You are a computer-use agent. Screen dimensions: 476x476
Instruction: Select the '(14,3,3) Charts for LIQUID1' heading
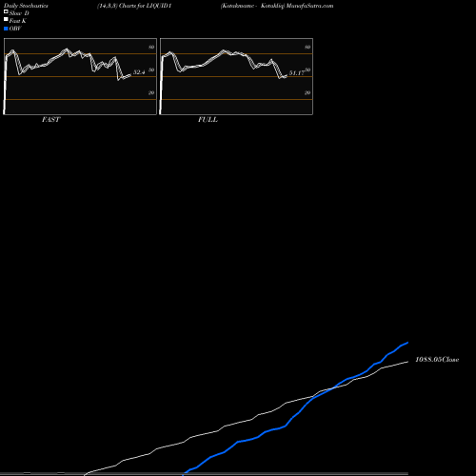click(x=134, y=6)
